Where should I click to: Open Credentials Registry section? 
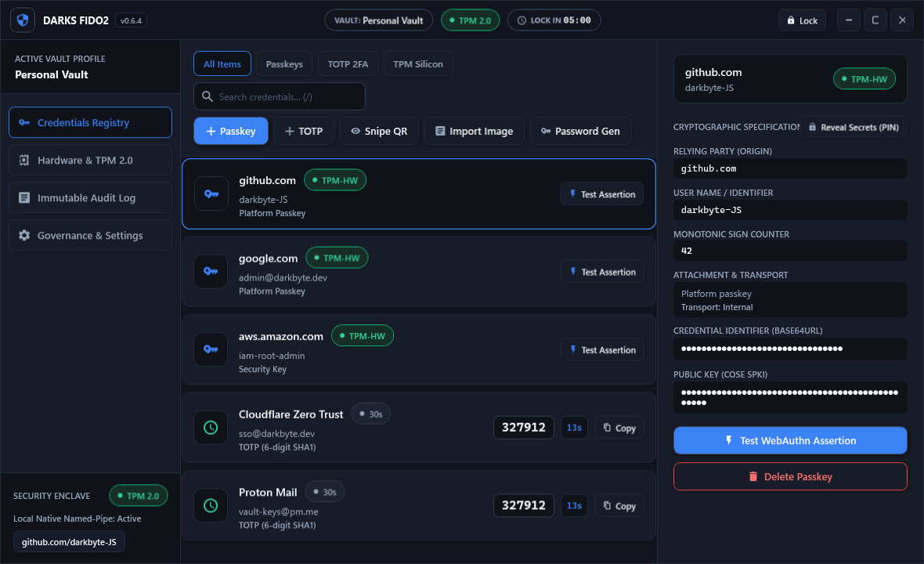tap(90, 122)
